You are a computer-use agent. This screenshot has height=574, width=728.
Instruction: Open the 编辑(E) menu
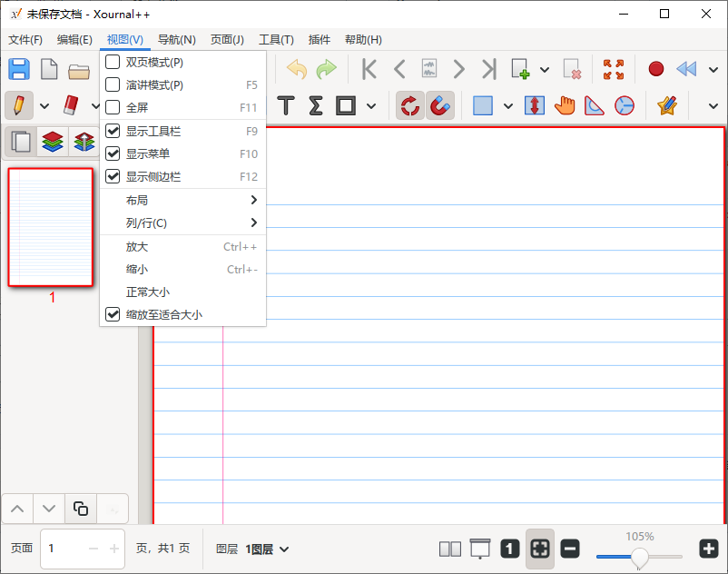click(74, 39)
